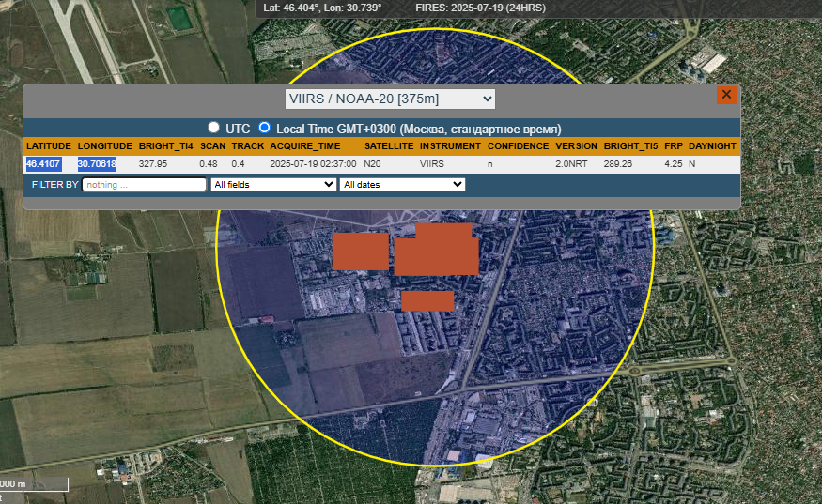Screen dimensions: 822x504
Task: Click the BRIGHT_TI5 column header
Action: [x=630, y=146]
